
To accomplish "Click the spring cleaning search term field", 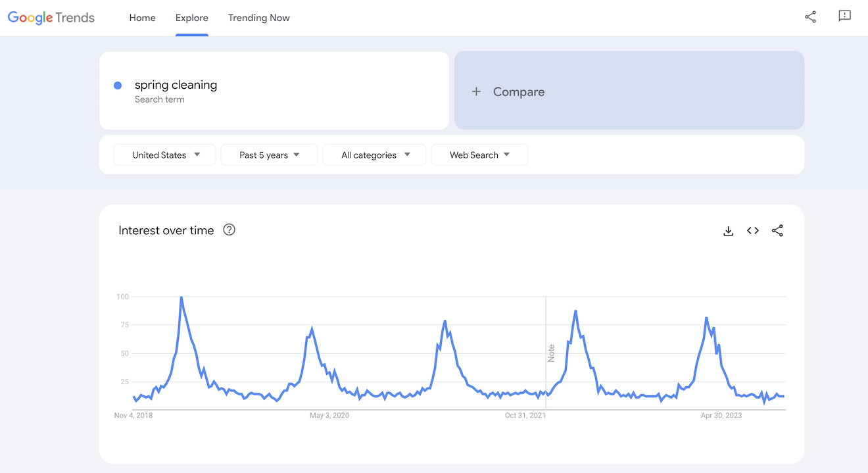I will click(x=274, y=91).
